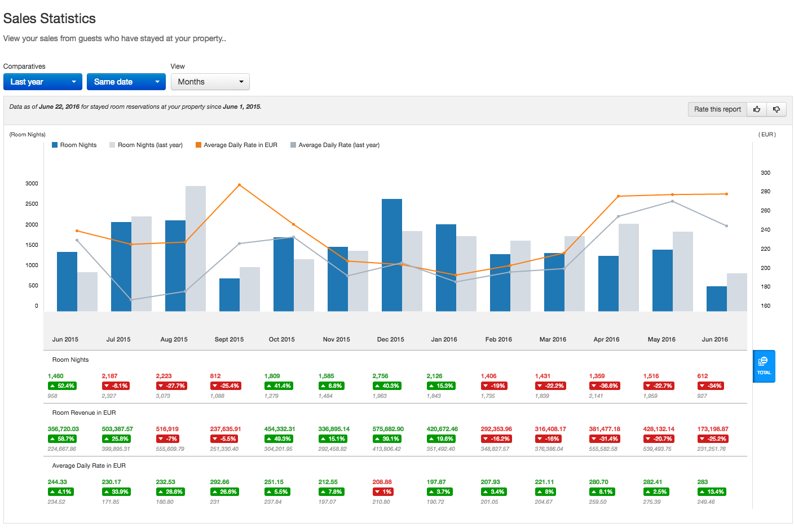Click the 575,682.90 revenue value
794x532 pixels.
point(389,429)
